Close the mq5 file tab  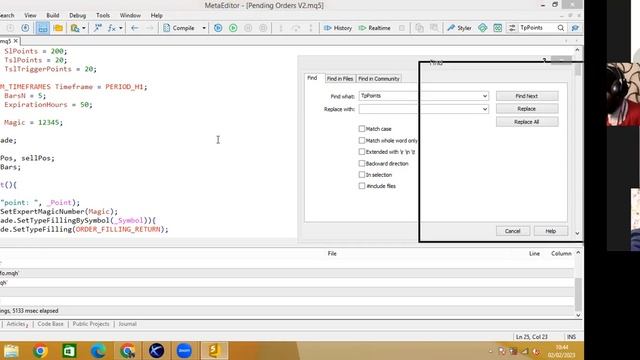pos(16,41)
